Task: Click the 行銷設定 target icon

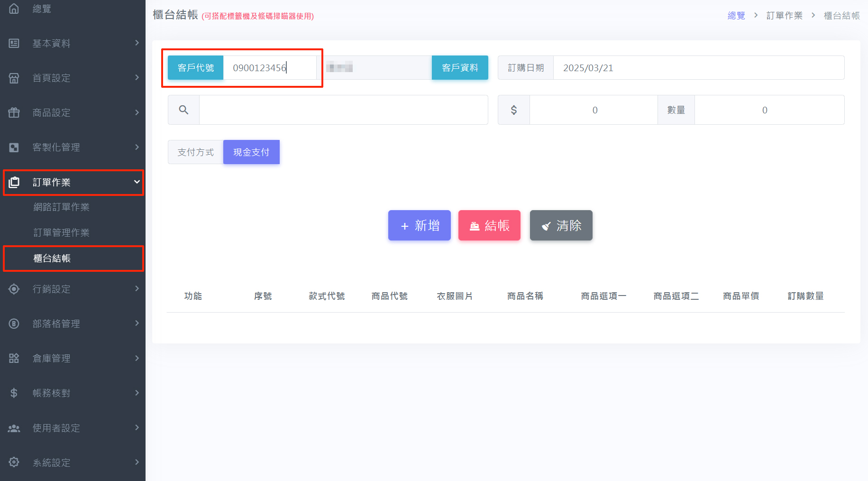Action: 14,289
